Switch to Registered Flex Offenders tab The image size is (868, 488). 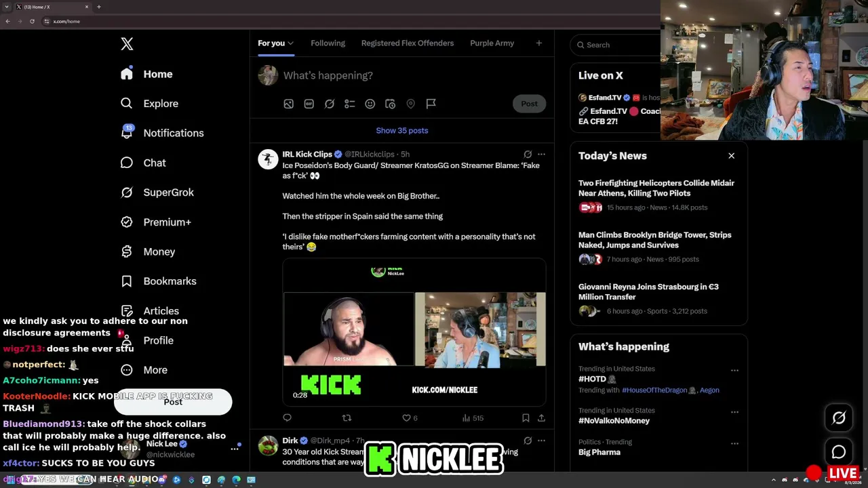408,43
